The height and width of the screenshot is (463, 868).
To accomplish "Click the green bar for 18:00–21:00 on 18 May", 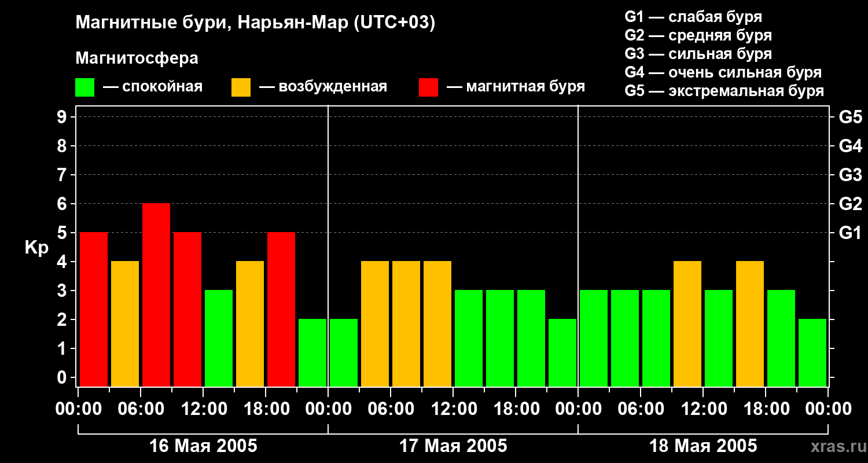I will [781, 338].
